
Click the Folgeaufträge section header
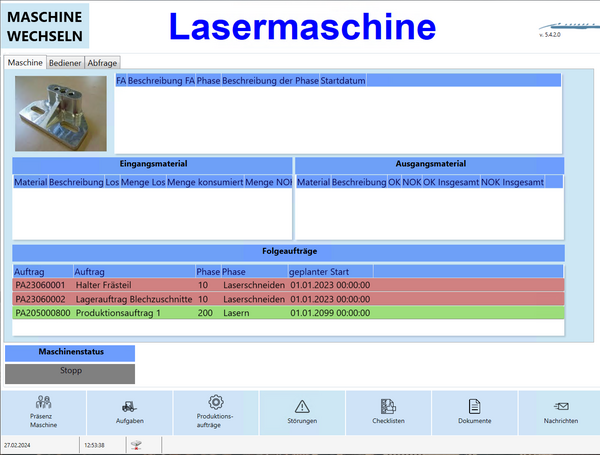tap(289, 252)
